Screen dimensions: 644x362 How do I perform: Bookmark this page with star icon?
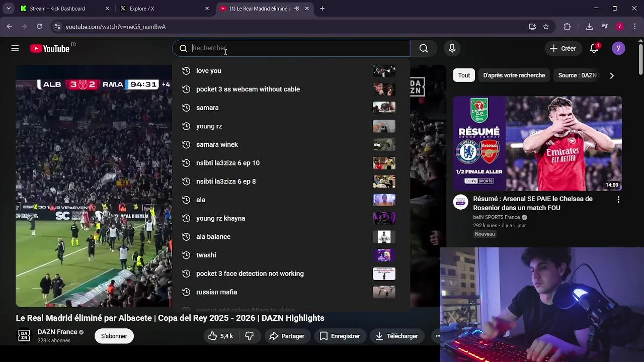click(546, 27)
